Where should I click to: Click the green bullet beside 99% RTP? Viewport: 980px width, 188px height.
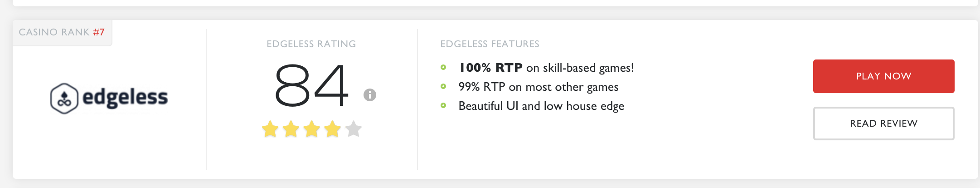pyautogui.click(x=443, y=87)
